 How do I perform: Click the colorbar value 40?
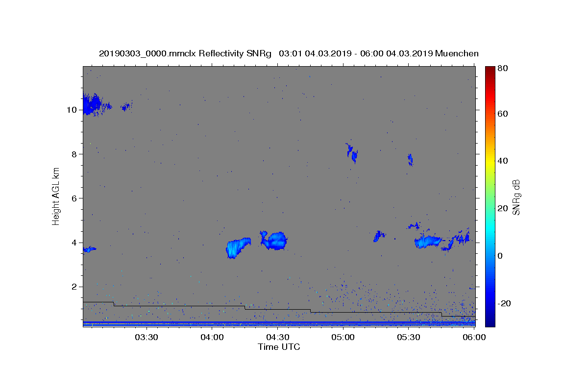click(x=503, y=161)
